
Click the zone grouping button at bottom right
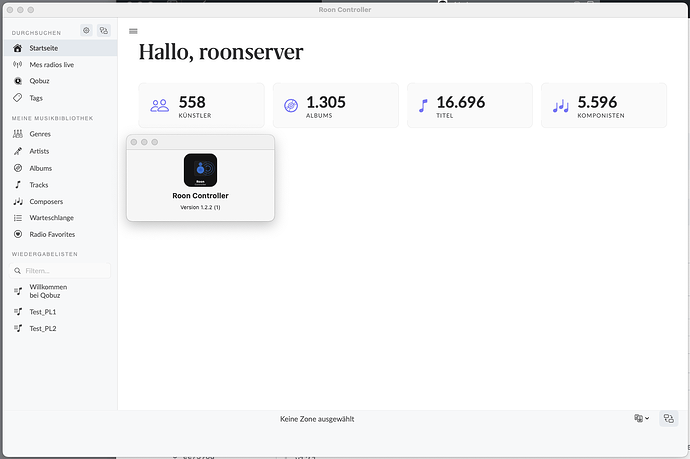coord(668,419)
